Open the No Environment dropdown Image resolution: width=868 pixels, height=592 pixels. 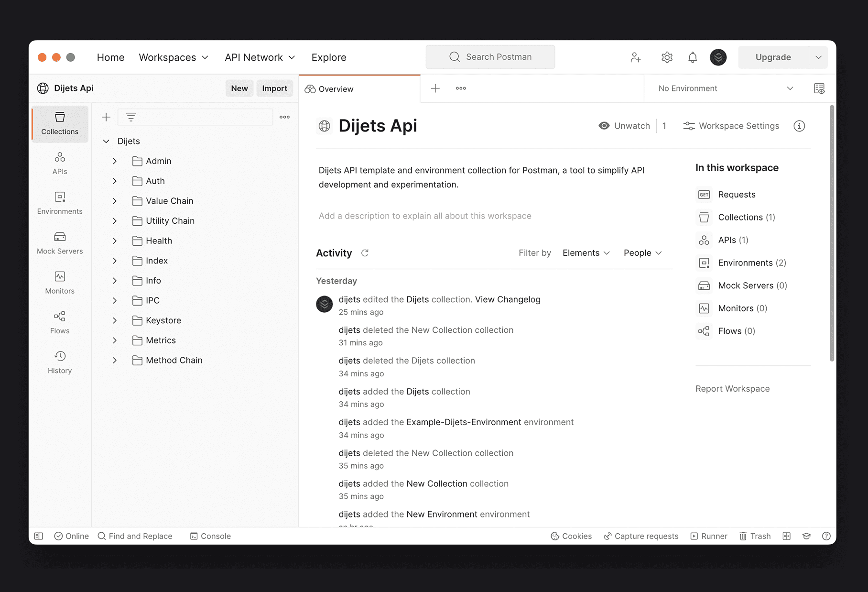pos(725,88)
